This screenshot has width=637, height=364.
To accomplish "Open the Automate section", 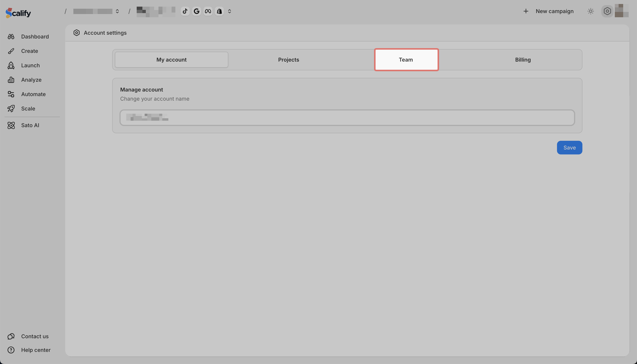I will [x=33, y=94].
